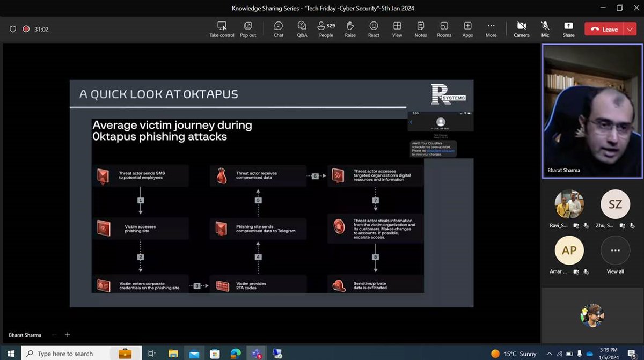
Task: Click the Share content button
Action: pyautogui.click(x=568, y=30)
